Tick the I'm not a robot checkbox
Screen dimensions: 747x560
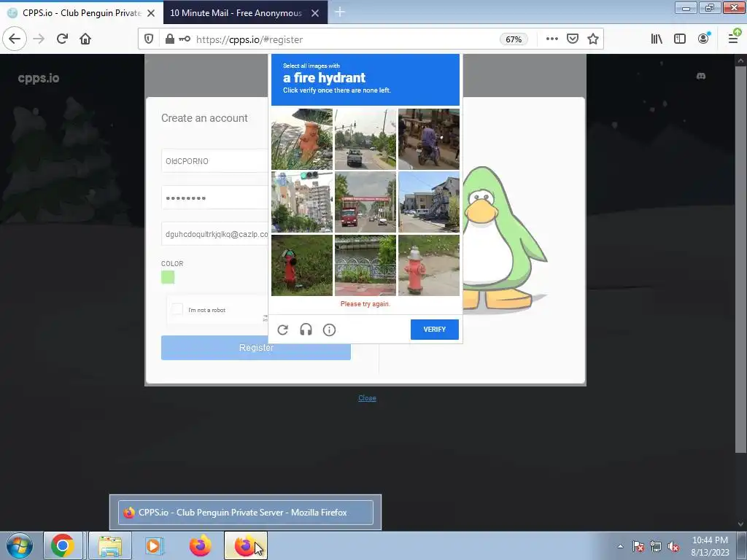177,309
